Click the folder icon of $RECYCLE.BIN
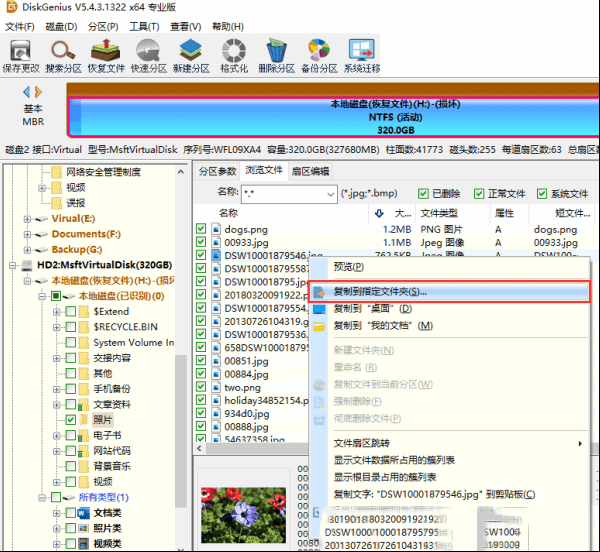 tap(84, 327)
